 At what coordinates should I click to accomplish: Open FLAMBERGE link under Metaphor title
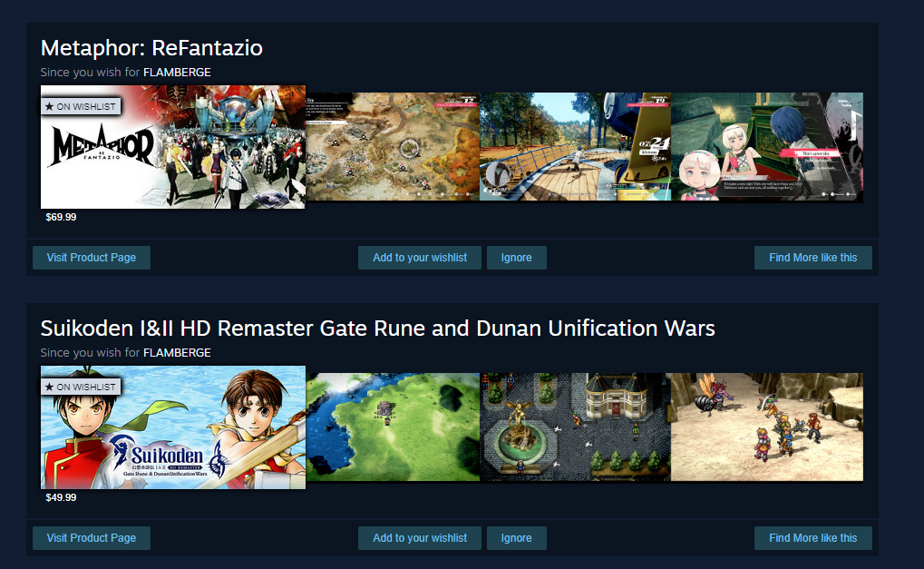[177, 72]
